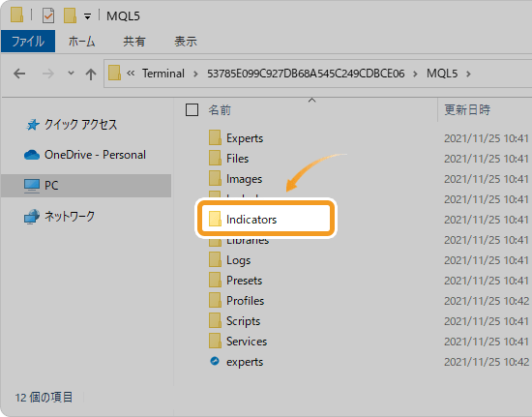This screenshot has height=417, width=532.
Task: Select クイック アクセス in the navigation pane
Action: (80, 125)
